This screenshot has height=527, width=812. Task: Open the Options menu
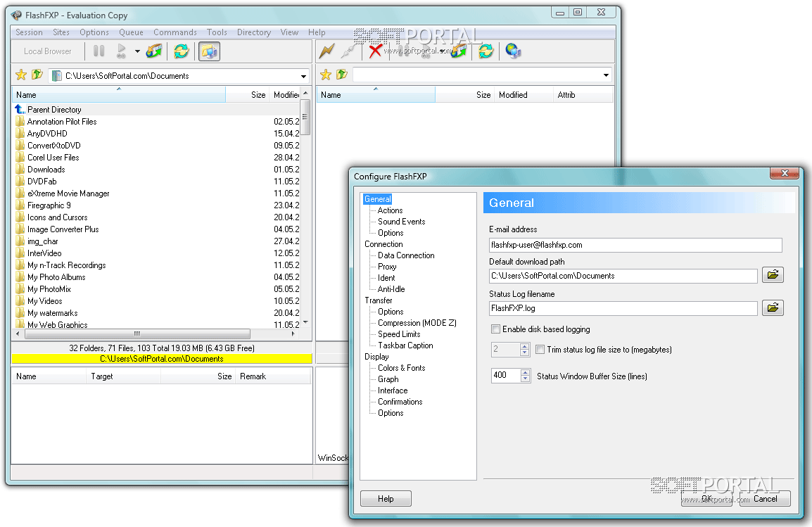(x=94, y=32)
